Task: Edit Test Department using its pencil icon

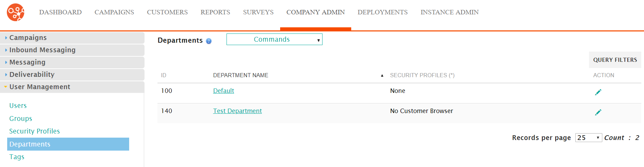Action: point(598,112)
